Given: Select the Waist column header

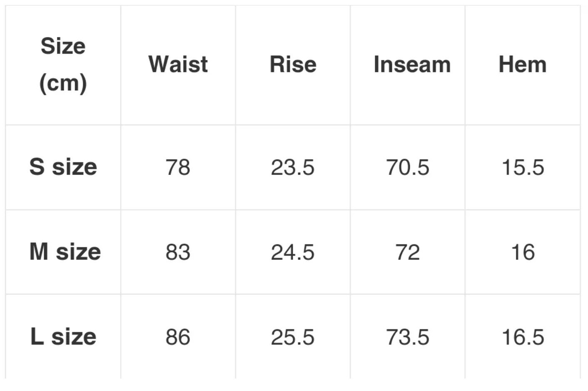Looking at the screenshot, I should 178,65.
